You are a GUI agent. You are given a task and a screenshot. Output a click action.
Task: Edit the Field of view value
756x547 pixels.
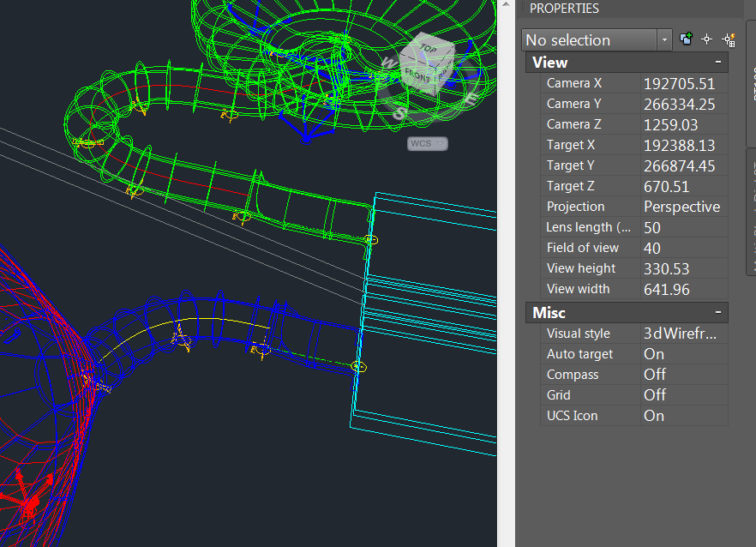click(x=653, y=247)
